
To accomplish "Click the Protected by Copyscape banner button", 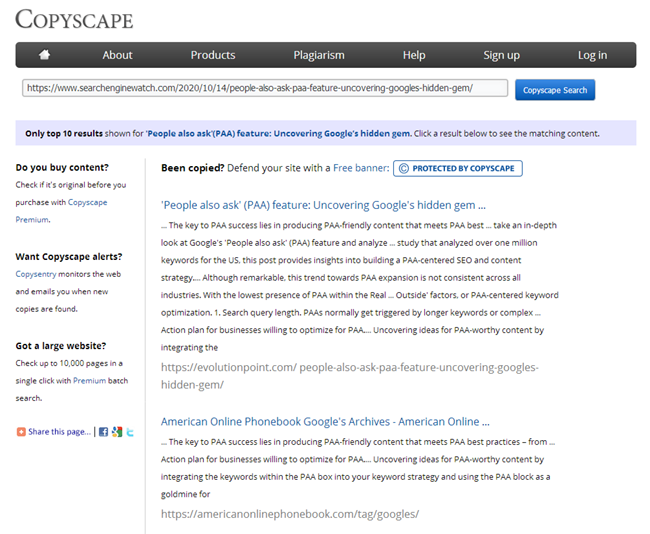I will (x=458, y=168).
